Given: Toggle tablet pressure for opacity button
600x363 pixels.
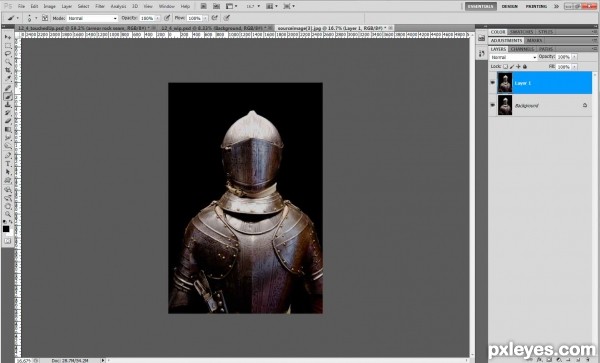Looking at the screenshot, I should (167, 18).
